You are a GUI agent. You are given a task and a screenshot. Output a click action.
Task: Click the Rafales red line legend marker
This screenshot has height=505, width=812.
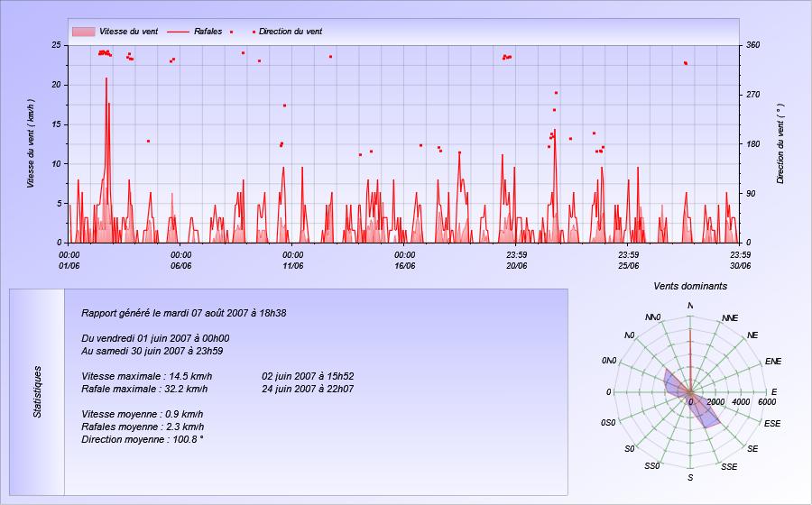178,32
